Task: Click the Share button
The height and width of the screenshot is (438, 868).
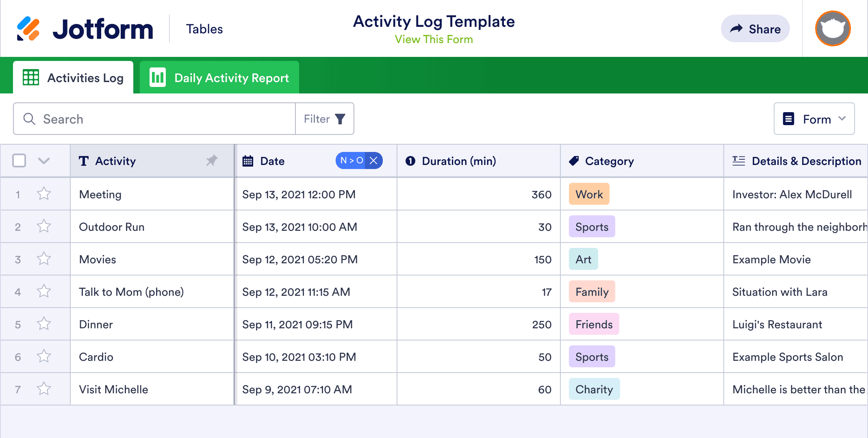Action: 755,28
